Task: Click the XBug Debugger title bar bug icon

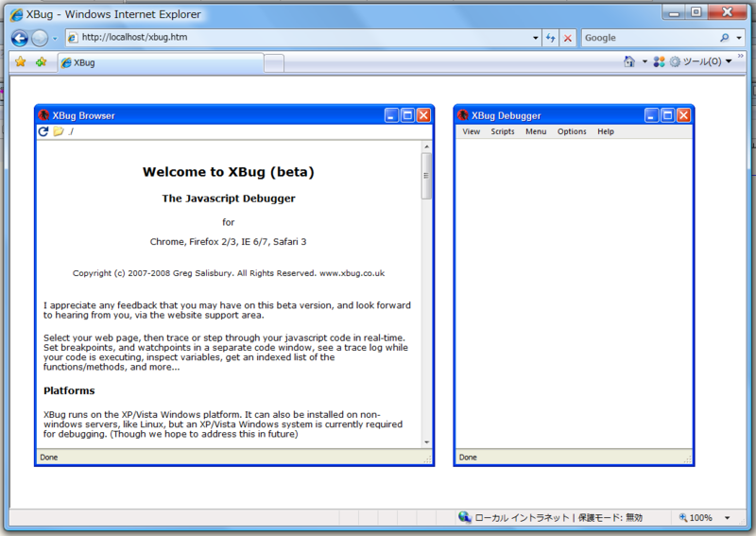Action: pyautogui.click(x=463, y=115)
